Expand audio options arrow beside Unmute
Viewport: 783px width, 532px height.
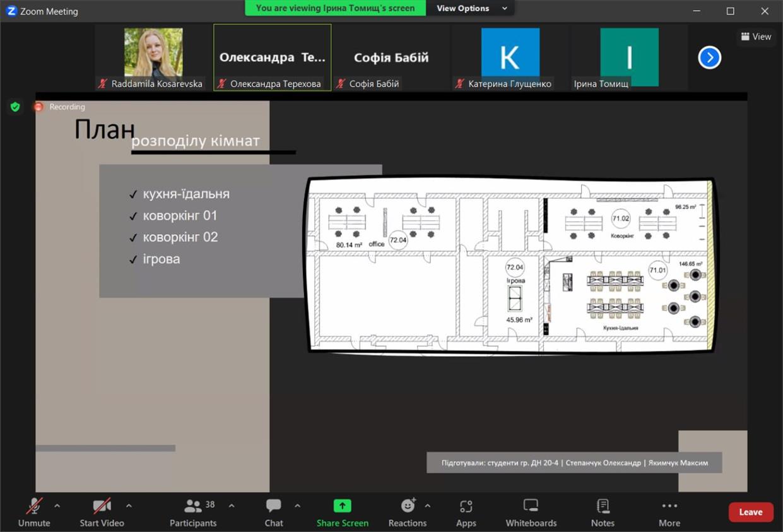tap(57, 505)
